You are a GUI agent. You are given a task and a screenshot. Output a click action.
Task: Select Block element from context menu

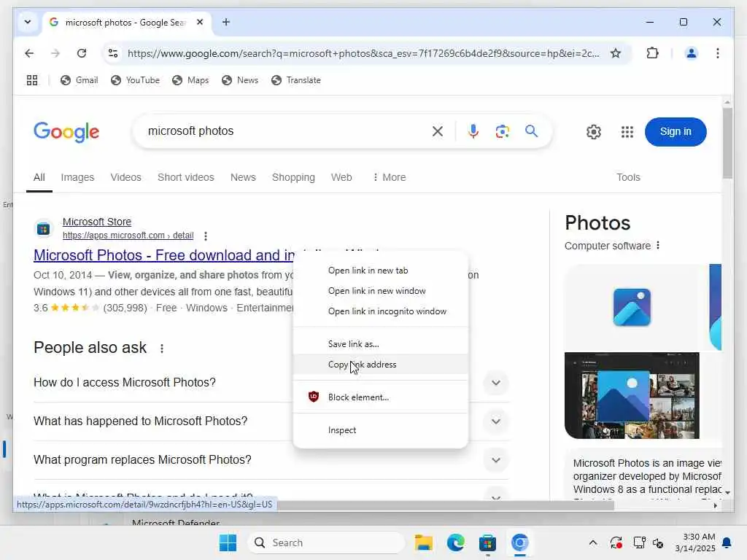tap(381, 397)
